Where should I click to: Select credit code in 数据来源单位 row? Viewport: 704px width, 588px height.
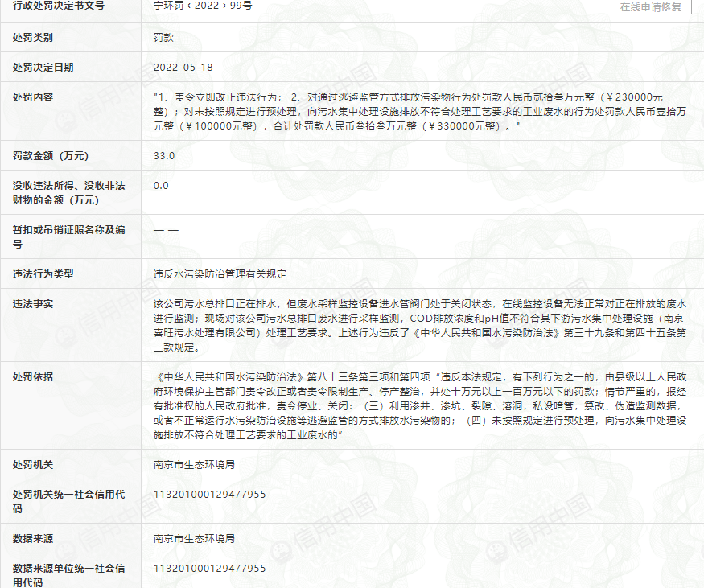[210, 568]
